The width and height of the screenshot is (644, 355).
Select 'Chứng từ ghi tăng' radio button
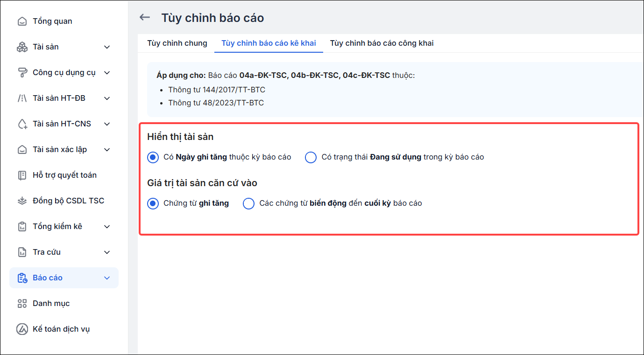coord(153,203)
